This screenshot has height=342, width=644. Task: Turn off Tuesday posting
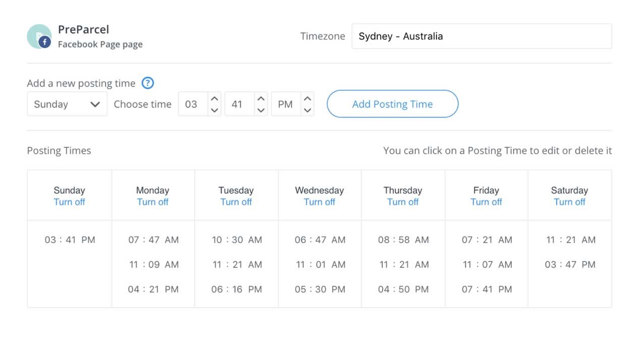(x=236, y=202)
